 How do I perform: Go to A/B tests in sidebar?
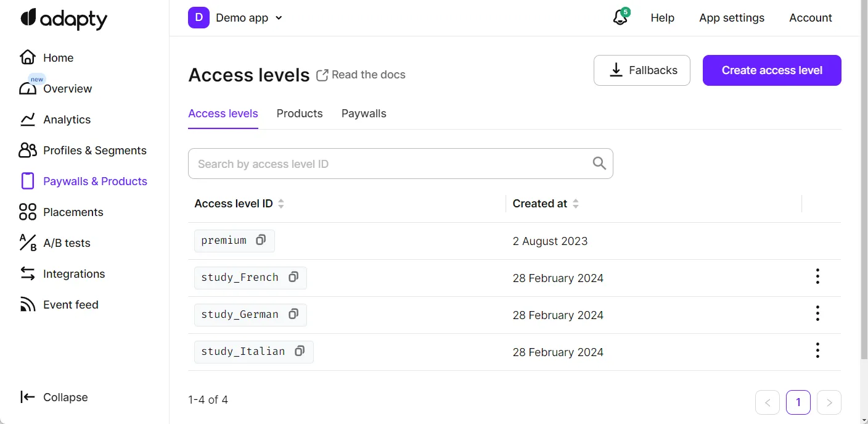pos(67,243)
